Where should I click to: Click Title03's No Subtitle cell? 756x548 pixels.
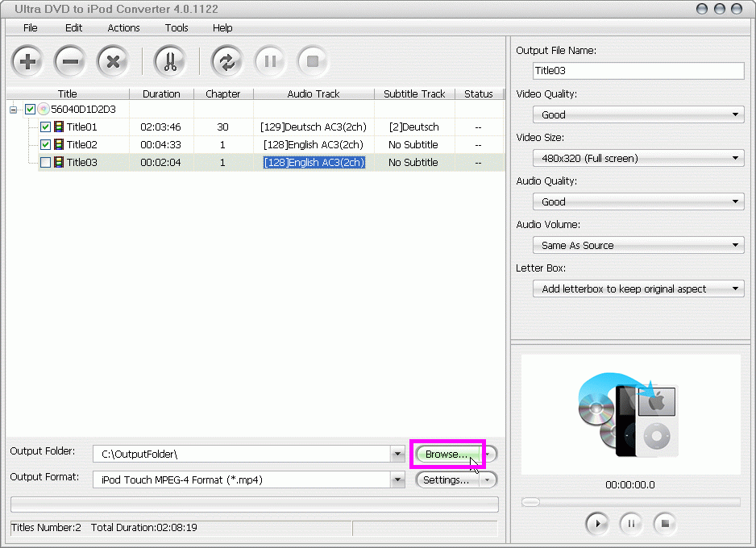413,163
